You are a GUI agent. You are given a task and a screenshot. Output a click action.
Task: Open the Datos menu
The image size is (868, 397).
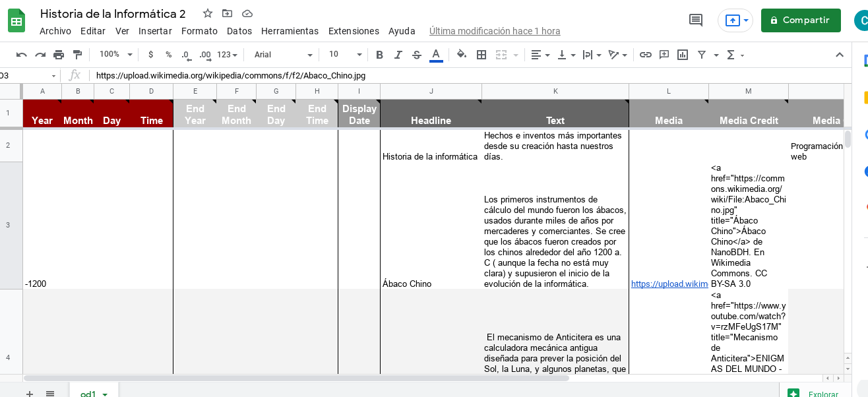click(239, 31)
